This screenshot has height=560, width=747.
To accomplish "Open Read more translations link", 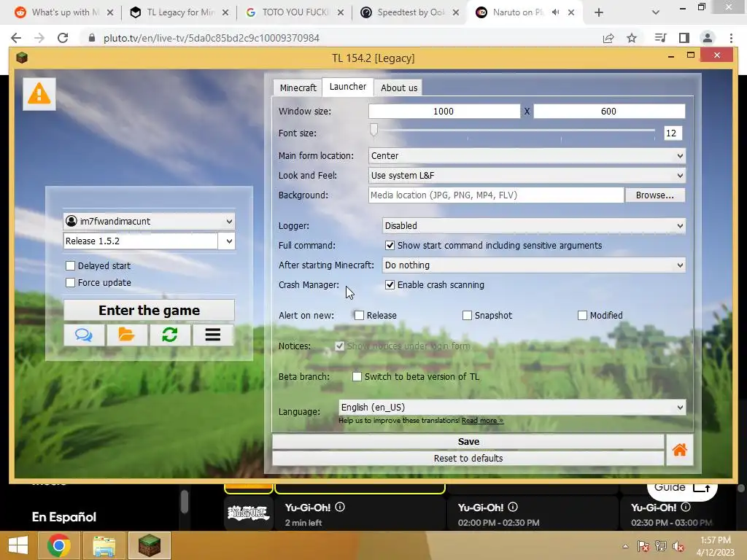I will [482, 421].
